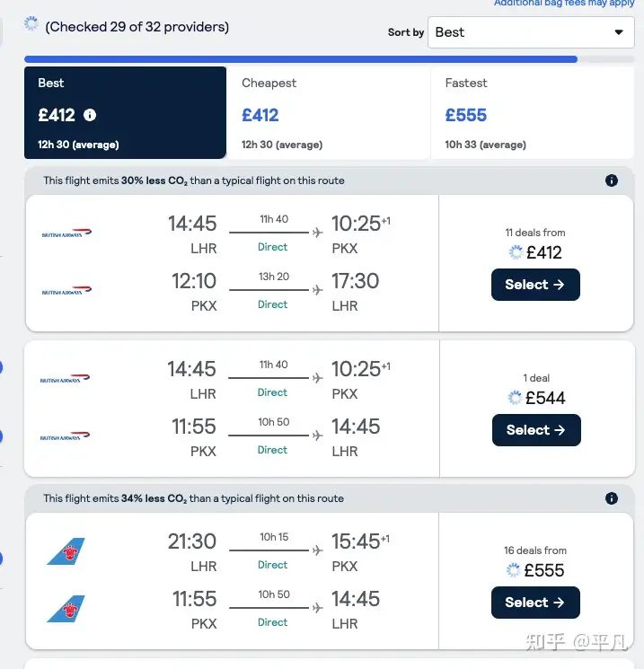Click the provider search progress bar
Image resolution: width=644 pixels, height=669 pixels.
point(301,59)
